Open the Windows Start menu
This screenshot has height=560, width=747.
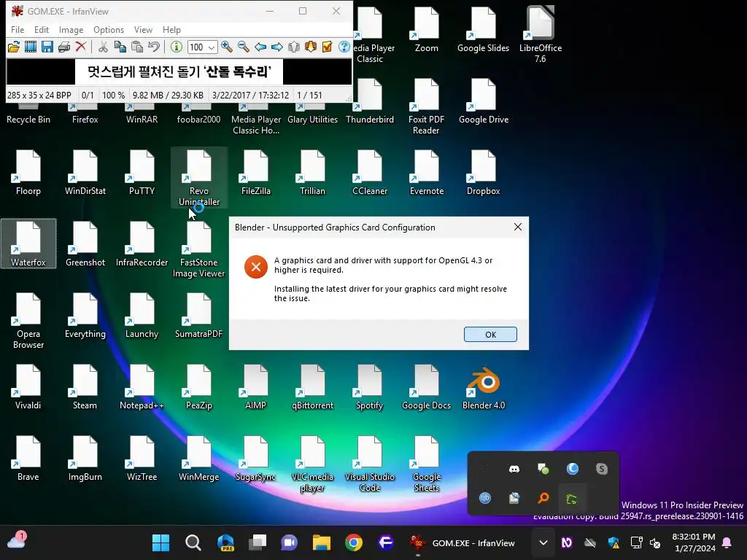tap(161, 542)
